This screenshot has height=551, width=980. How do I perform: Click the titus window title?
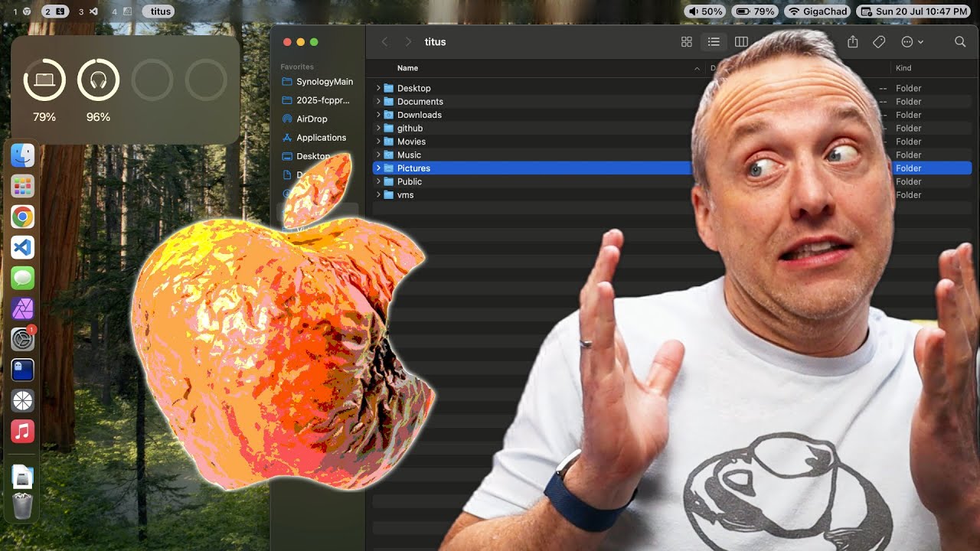[435, 42]
